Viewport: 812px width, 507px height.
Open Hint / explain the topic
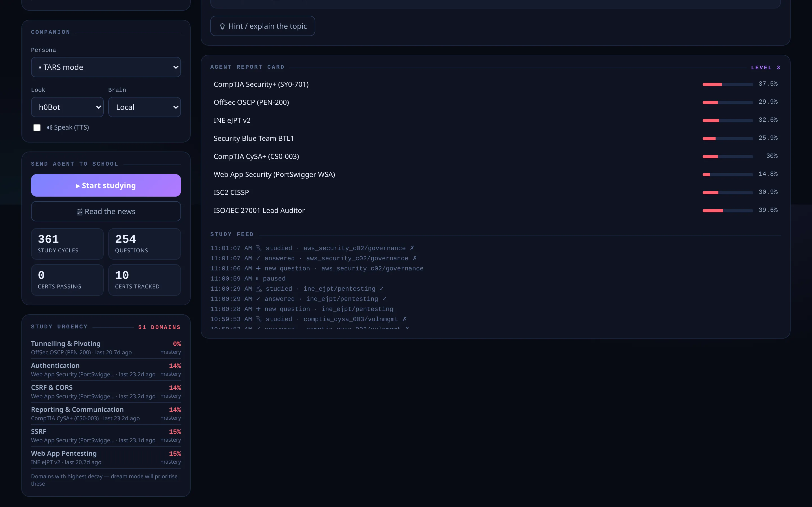coord(263,26)
